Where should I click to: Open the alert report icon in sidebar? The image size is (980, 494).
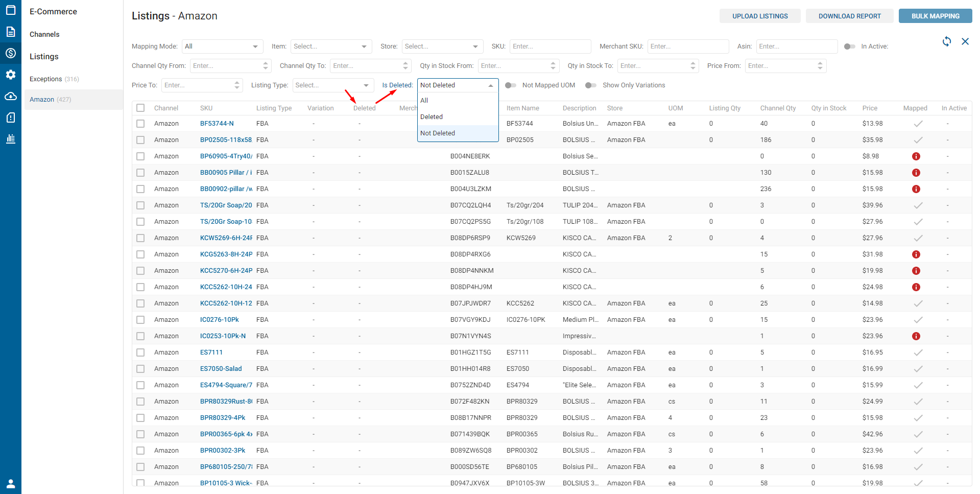pyautogui.click(x=10, y=117)
